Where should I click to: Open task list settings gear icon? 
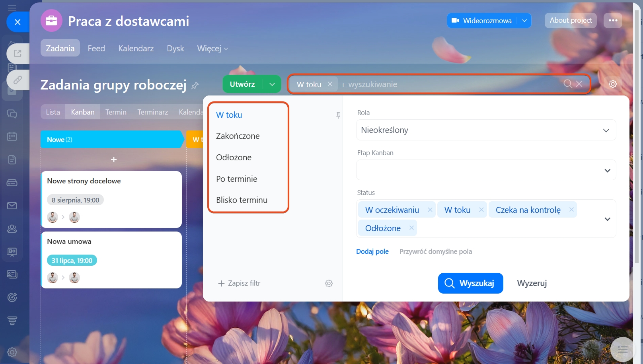[x=613, y=84]
